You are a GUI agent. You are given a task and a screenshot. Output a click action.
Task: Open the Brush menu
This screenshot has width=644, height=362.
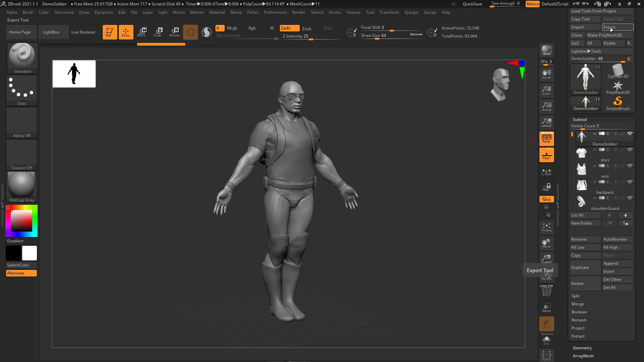[28, 12]
